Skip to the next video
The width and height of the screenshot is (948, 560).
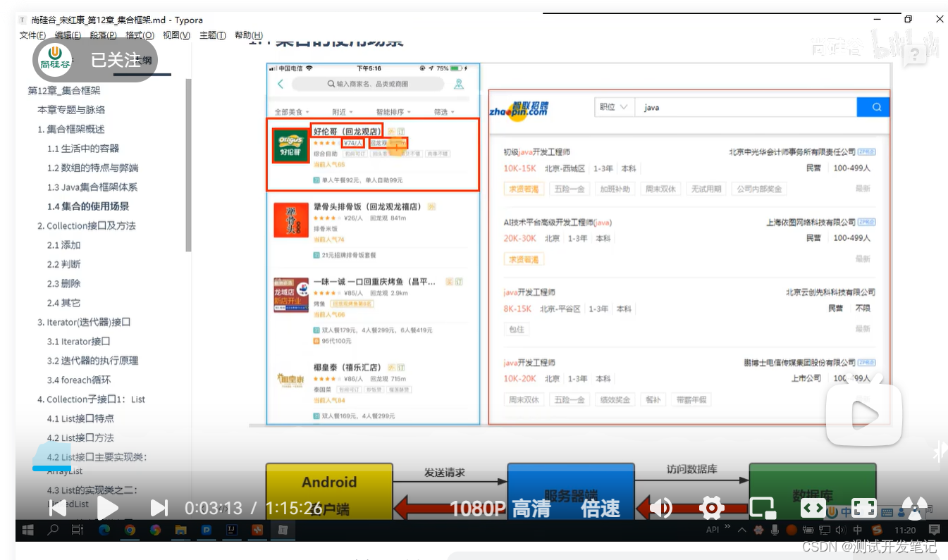pos(159,508)
